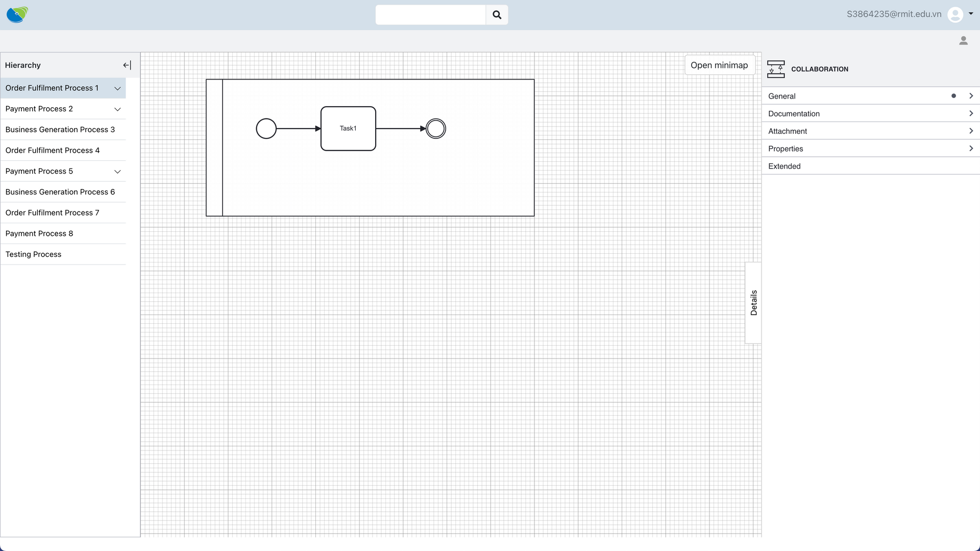This screenshot has width=980, height=551.
Task: Click the Open minimap button
Action: click(719, 65)
